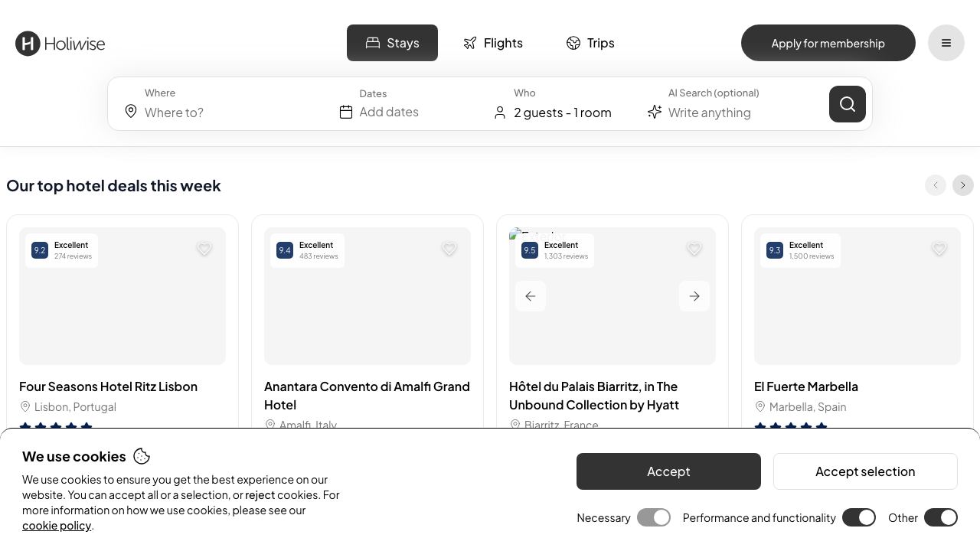Click the Write anything AI search field
Screen dimensions: 980x551
pyautogui.click(x=743, y=112)
